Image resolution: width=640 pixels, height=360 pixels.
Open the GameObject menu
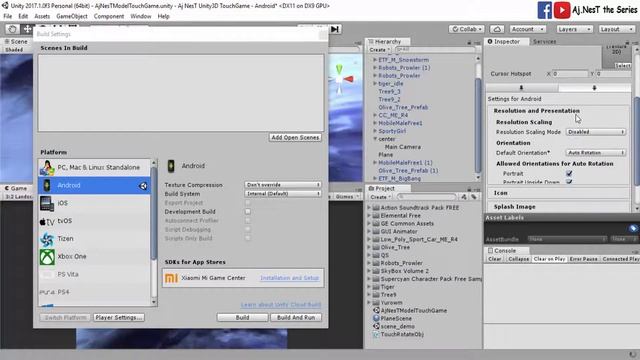72,16
